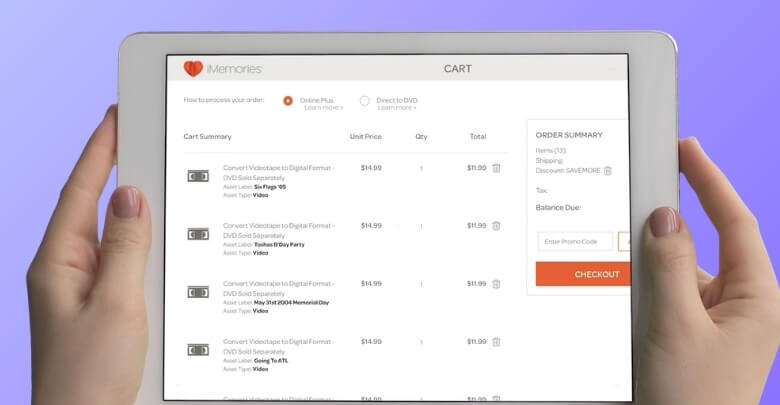Click the ORDER SUMMARY heading
The image size is (780, 405).
[569, 135]
